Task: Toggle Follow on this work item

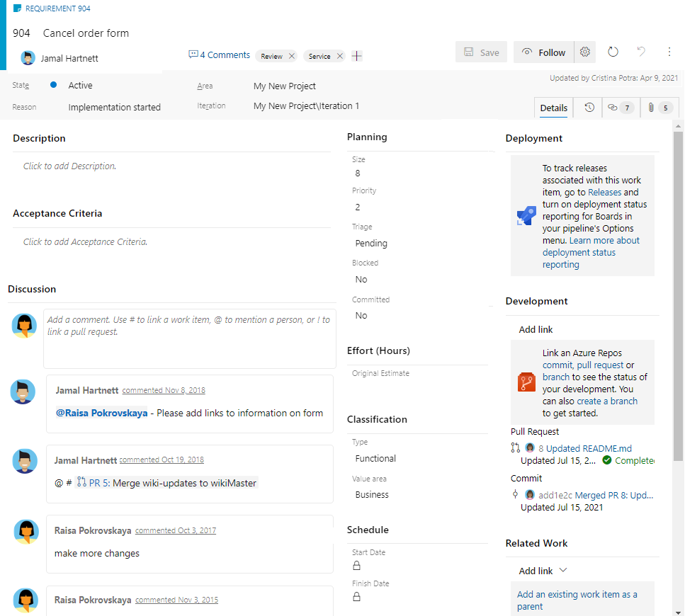Action: pos(543,52)
